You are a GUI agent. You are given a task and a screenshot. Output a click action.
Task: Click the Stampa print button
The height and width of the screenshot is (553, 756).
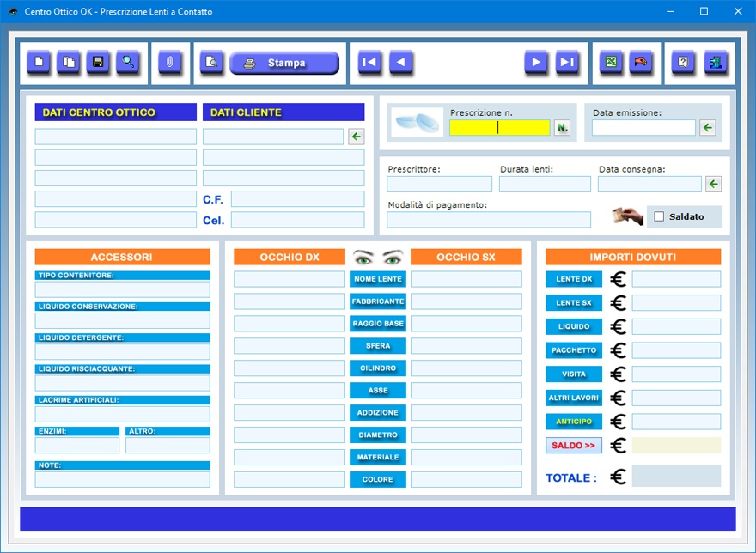click(284, 64)
